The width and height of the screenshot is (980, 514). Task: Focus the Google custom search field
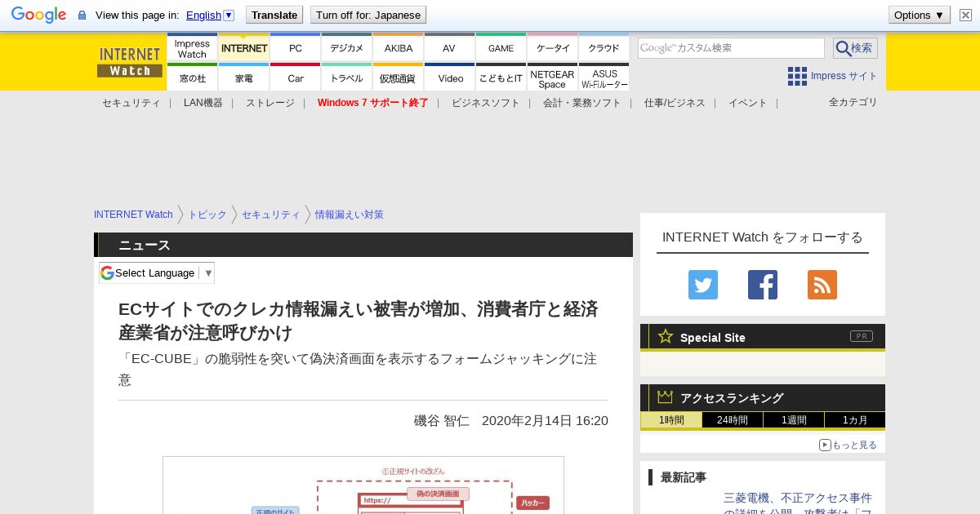pyautogui.click(x=731, y=48)
